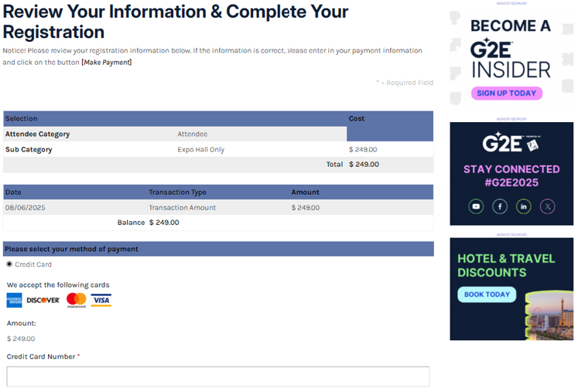Click the 'Sub Category' row label
This screenshot has height=392, width=578.
coord(29,149)
